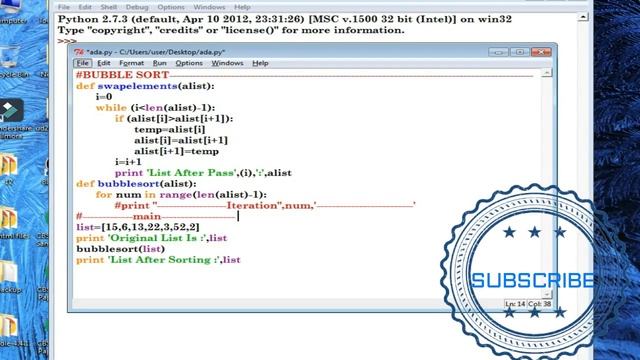Open File menu in ada.py editor
The height and width of the screenshot is (360, 640).
(82, 63)
